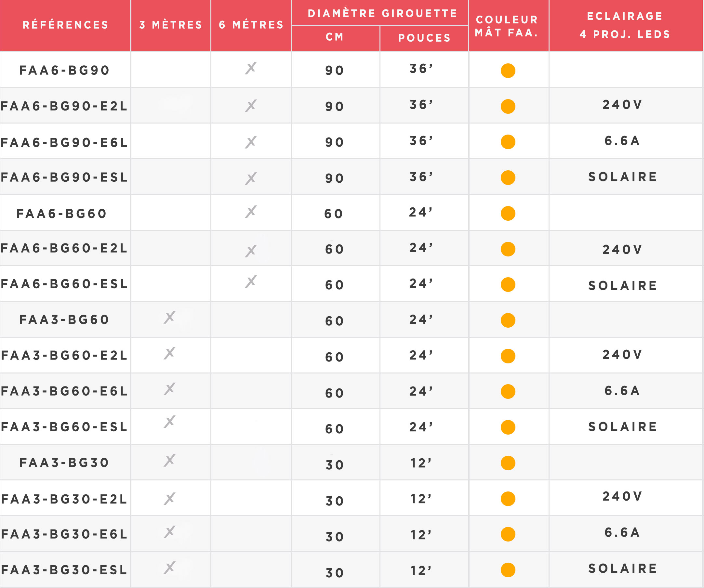Click the orange dot in the FAA6-BG60-E2L row
Viewport: 704px width, 588px height.
click(508, 249)
